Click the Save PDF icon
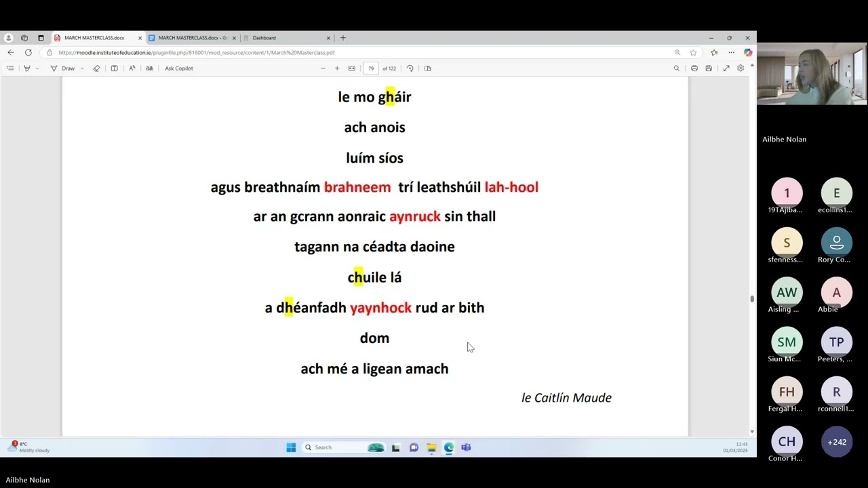The image size is (868, 488). coord(709,68)
